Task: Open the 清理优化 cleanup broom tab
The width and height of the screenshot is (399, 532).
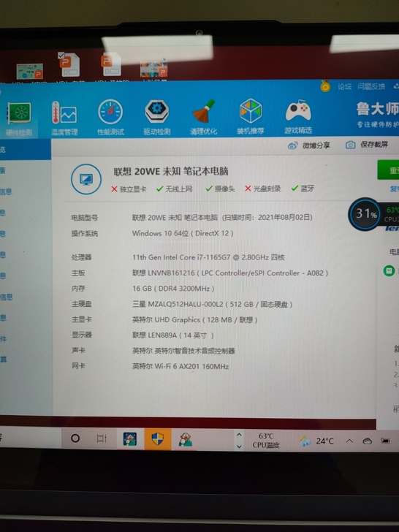Action: coord(204,117)
